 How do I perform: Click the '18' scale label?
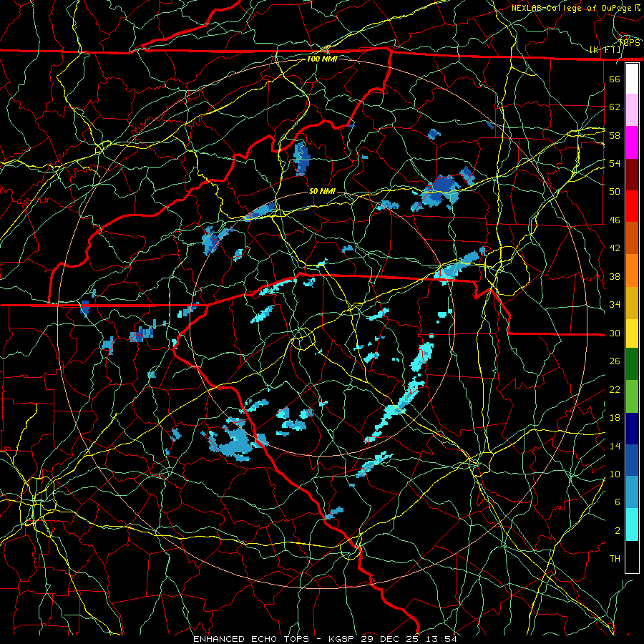coord(615,418)
